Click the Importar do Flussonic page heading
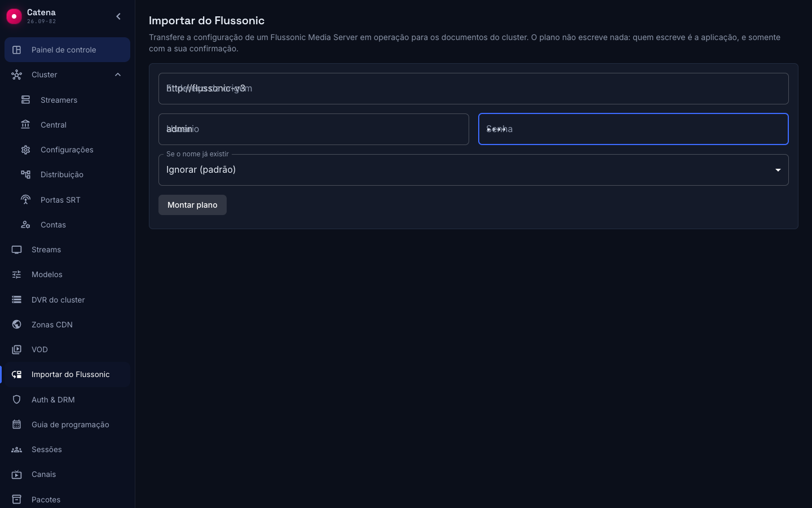 coord(206,20)
